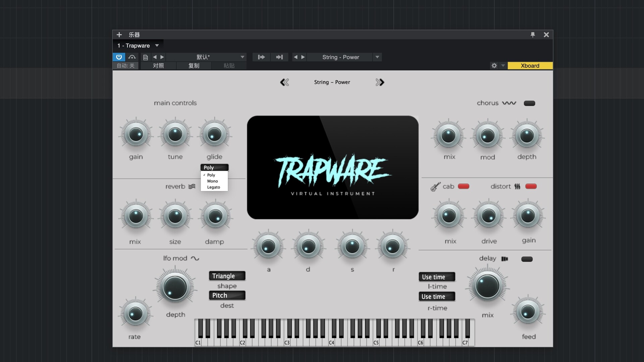Click the preset file document icon
Screen dimensions: 644x362
(x=145, y=57)
